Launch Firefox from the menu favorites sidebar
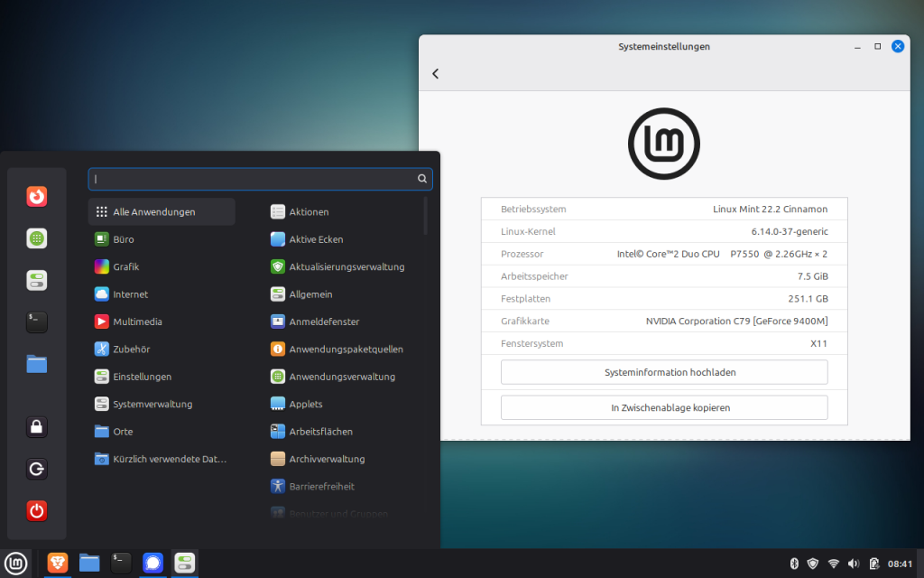924x578 pixels. coord(36,196)
